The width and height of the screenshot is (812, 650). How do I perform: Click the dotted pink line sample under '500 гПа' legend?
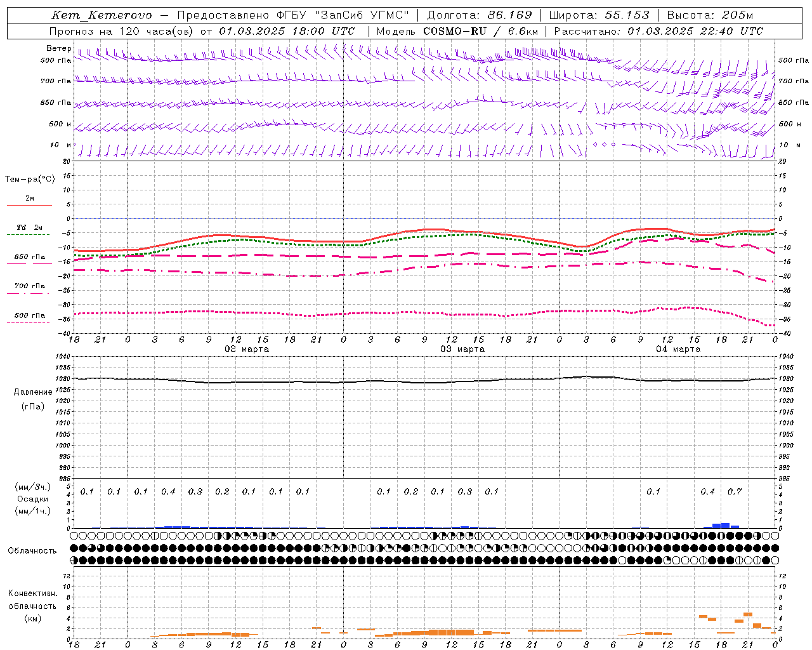pyautogui.click(x=28, y=323)
